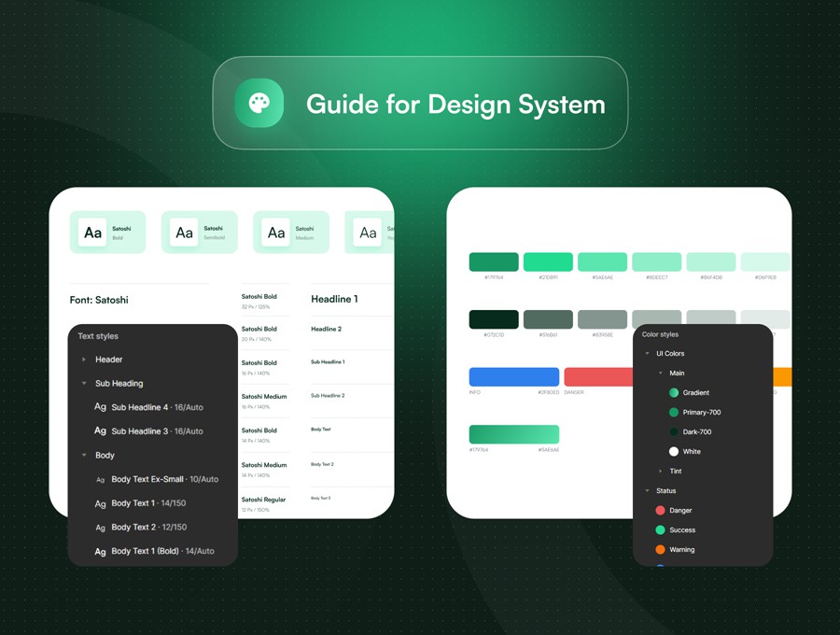Image resolution: width=840 pixels, height=635 pixels.
Task: Click the Headline 1 text sample
Action: click(334, 299)
